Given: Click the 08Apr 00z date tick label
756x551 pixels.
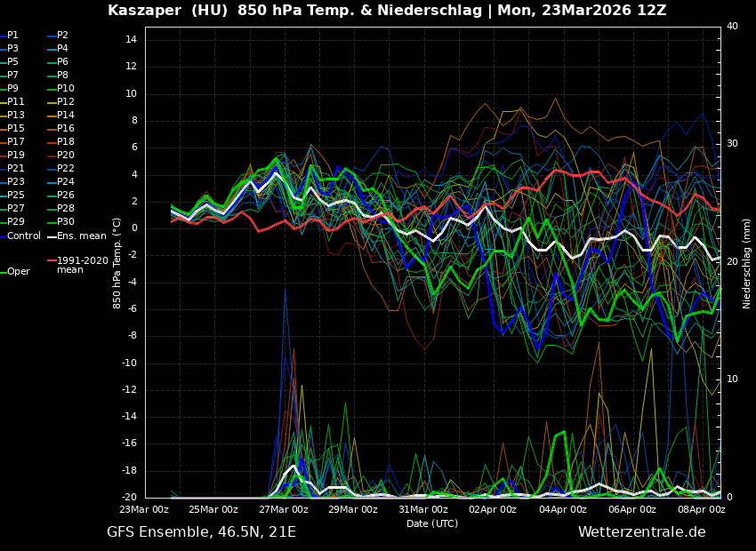Looking at the screenshot, I should pos(702,510).
